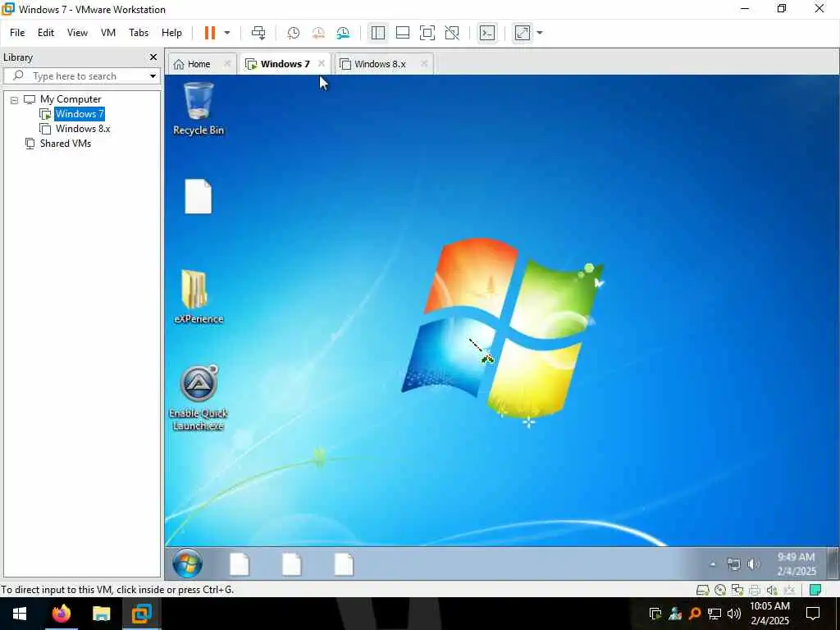Open the power options dropdown next to Suspend
This screenshot has width=840, height=630.
pos(227,33)
